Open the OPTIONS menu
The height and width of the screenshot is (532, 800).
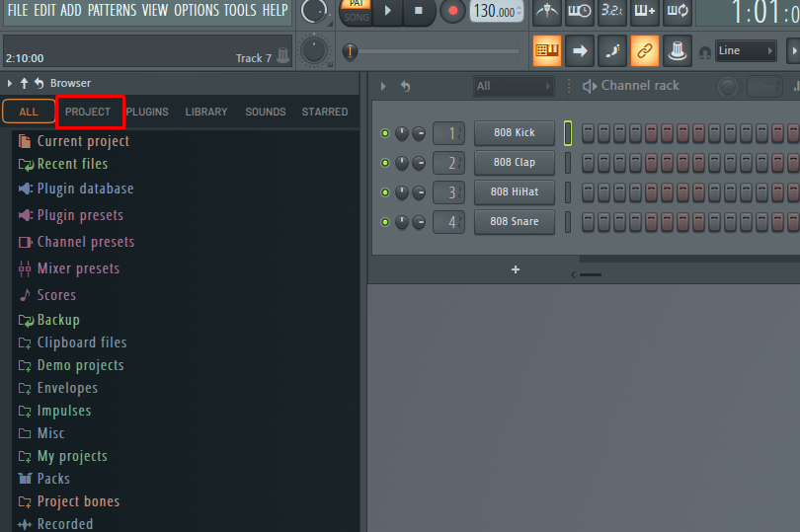[x=197, y=10]
